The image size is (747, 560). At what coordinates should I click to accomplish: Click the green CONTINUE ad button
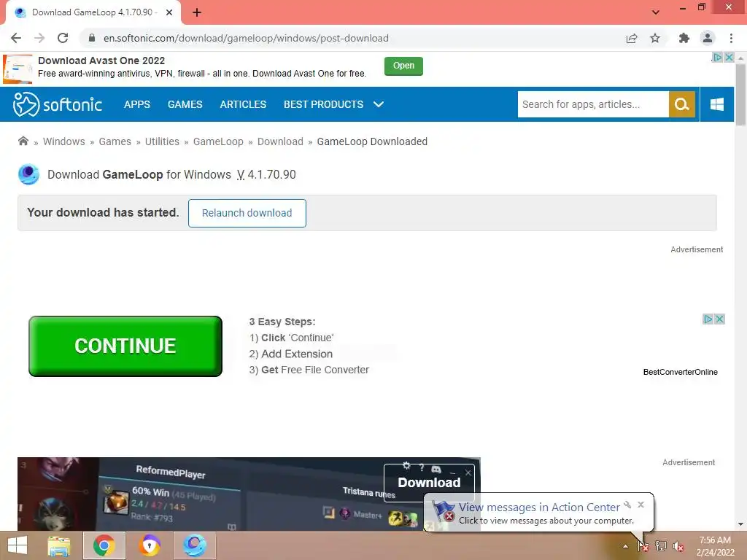[x=125, y=346]
